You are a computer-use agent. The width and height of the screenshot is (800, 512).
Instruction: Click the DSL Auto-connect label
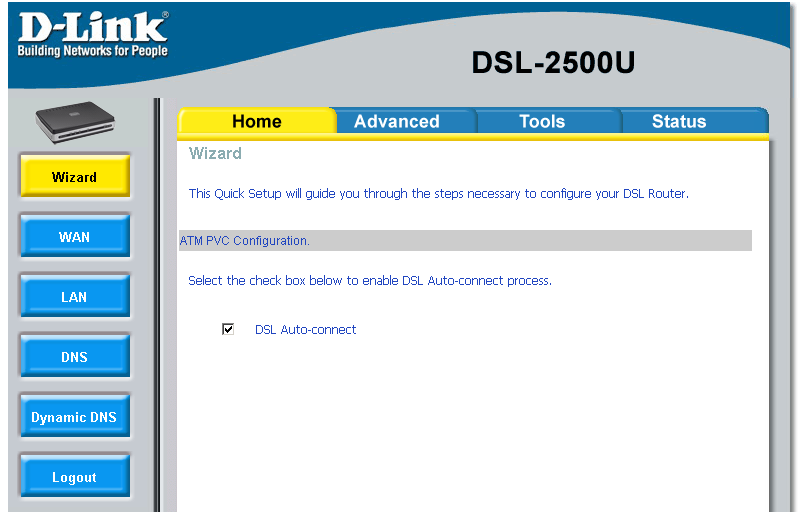coord(305,329)
